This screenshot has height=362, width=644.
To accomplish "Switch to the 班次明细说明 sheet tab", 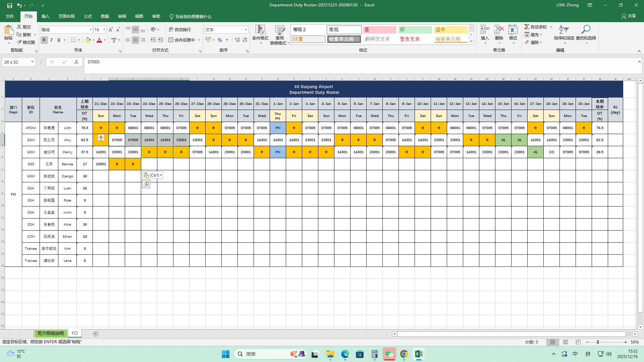I will (x=50, y=334).
